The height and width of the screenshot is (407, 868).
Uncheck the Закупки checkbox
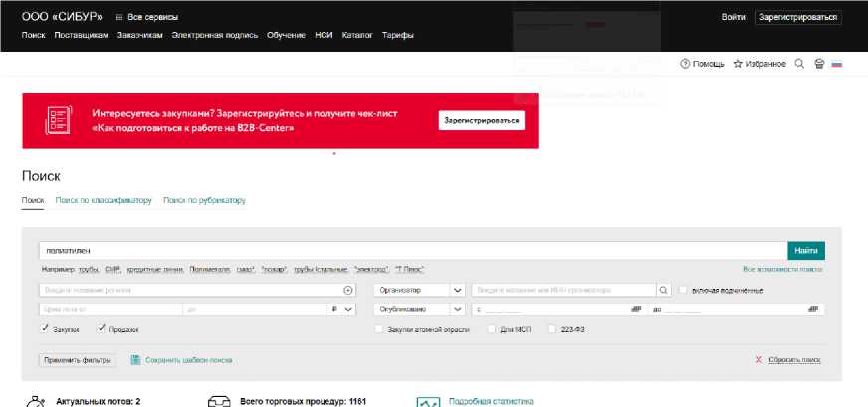click(45, 328)
